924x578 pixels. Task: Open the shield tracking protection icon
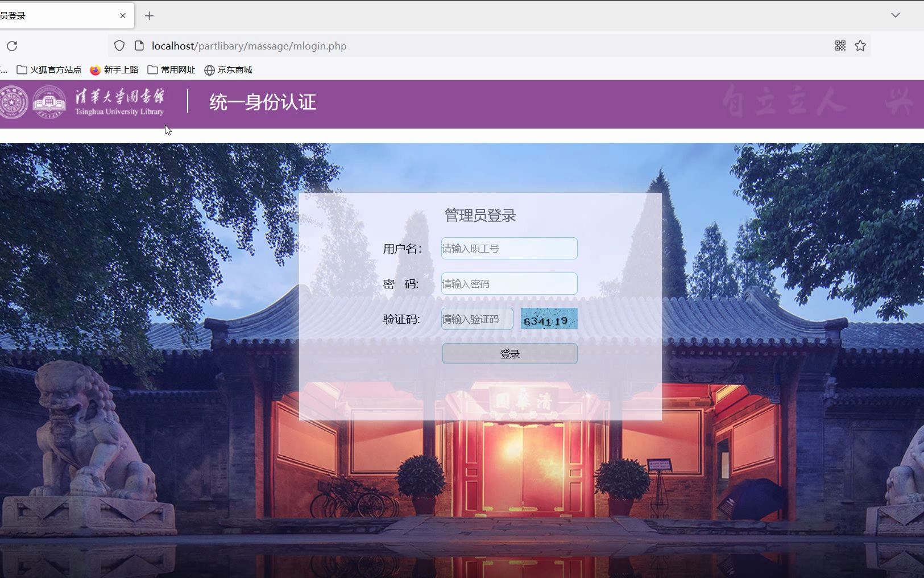click(x=119, y=46)
